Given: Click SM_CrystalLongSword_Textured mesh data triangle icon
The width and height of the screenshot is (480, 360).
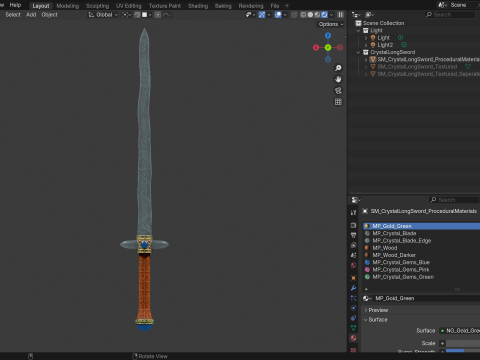Looking at the screenshot, I should coord(468,67).
